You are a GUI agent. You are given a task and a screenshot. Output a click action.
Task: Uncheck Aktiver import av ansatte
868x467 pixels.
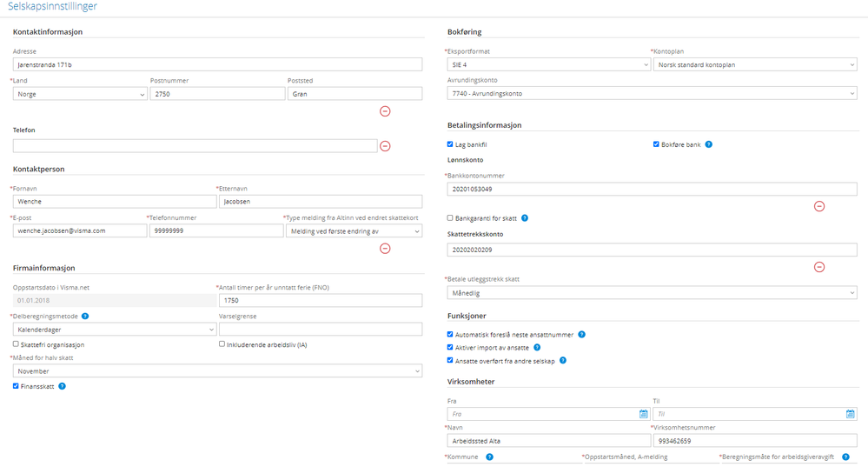pyautogui.click(x=450, y=347)
